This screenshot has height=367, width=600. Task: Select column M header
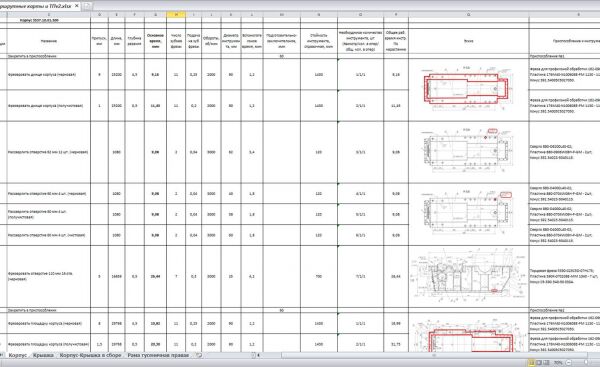[x=282, y=15]
